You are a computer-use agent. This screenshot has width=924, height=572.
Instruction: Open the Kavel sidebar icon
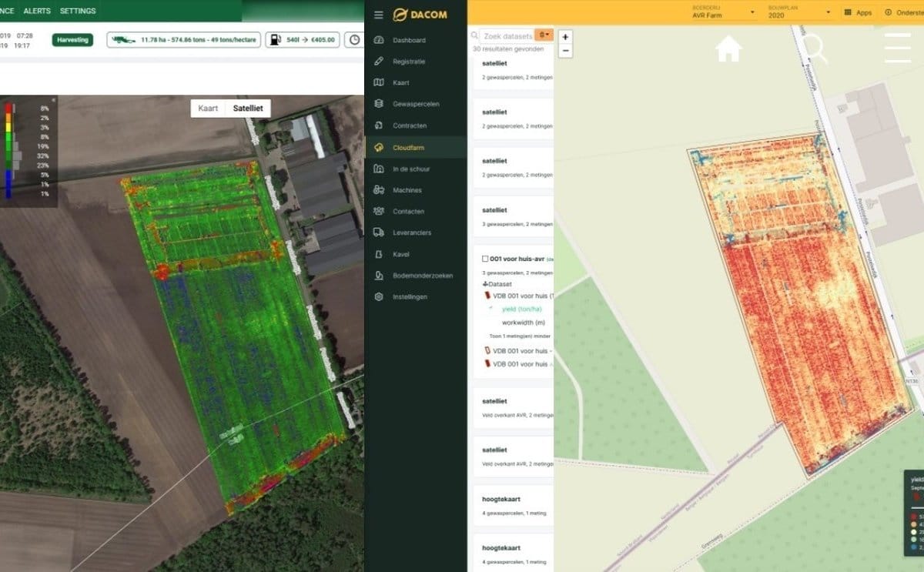click(x=378, y=254)
